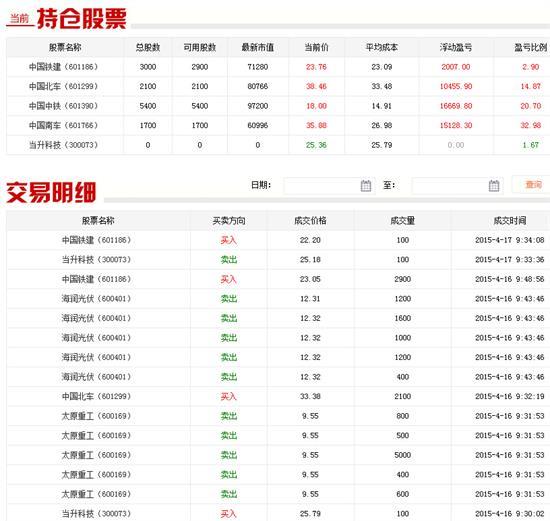
Task: Click the end date input field after 至
Action: click(x=457, y=186)
